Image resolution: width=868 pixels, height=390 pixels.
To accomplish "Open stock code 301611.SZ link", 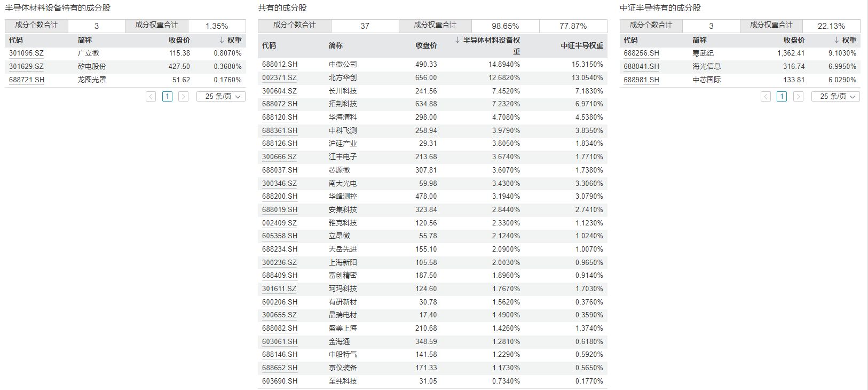I will click(x=279, y=288).
